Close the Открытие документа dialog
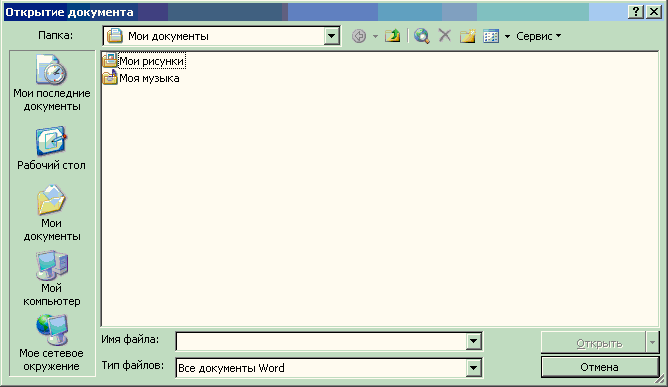The height and width of the screenshot is (387, 668). click(x=654, y=12)
